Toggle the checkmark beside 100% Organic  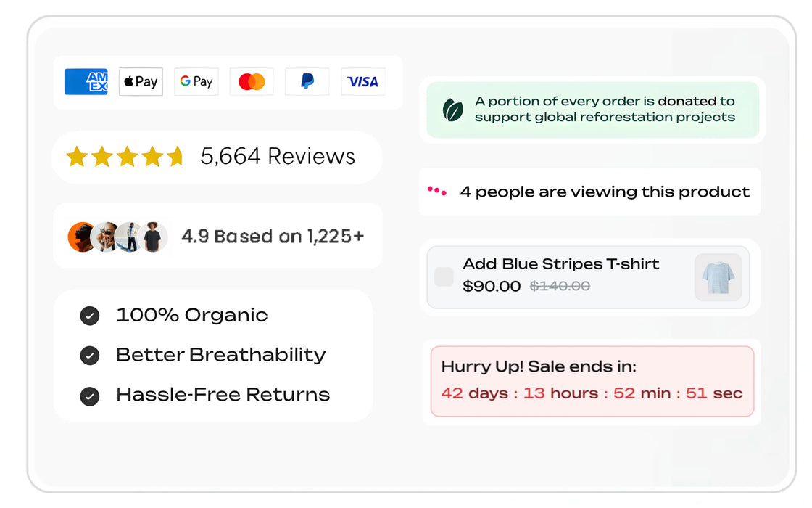point(89,315)
